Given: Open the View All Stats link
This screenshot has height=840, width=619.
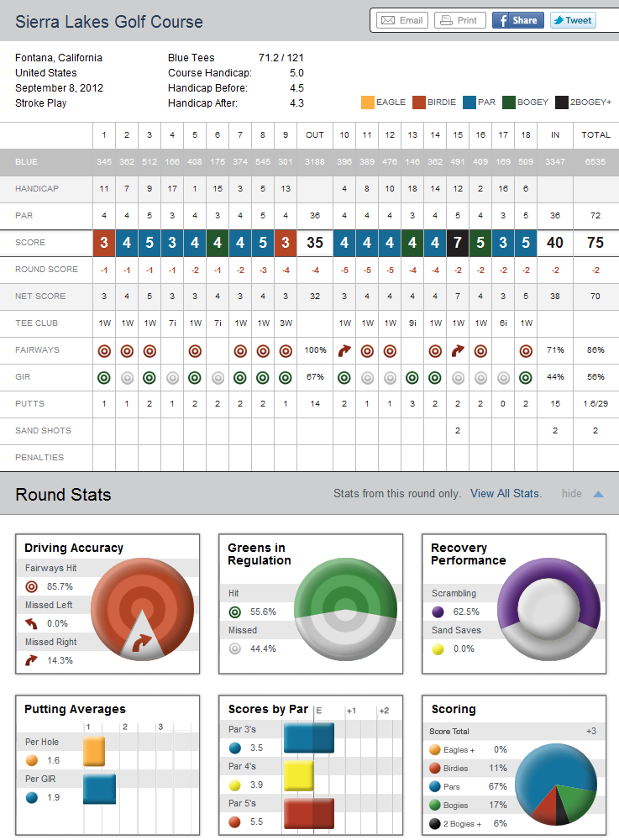Looking at the screenshot, I should coord(506,494).
